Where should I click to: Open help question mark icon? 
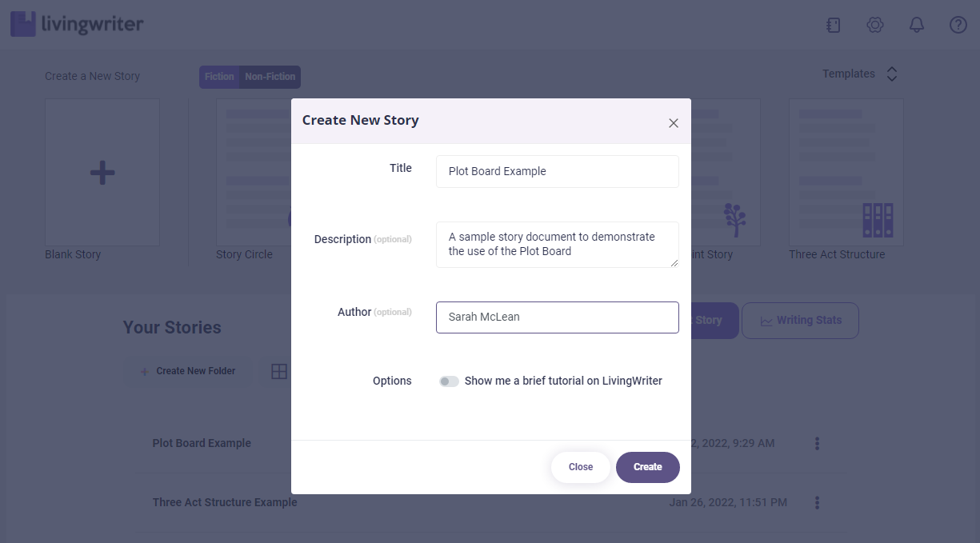958,26
